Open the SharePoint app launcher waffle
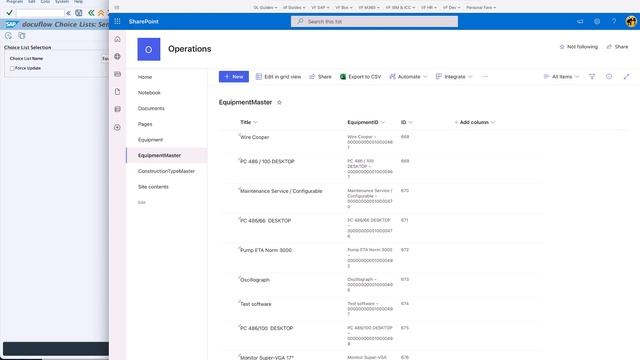 point(117,21)
